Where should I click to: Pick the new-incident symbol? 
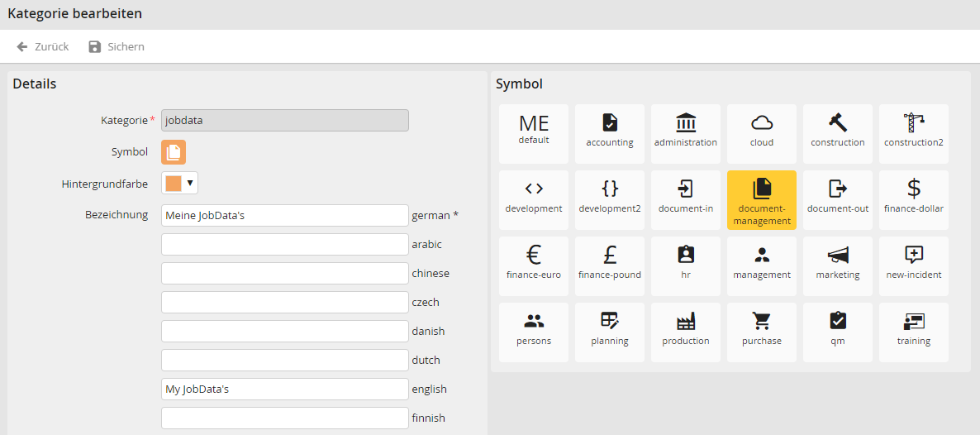click(913, 261)
